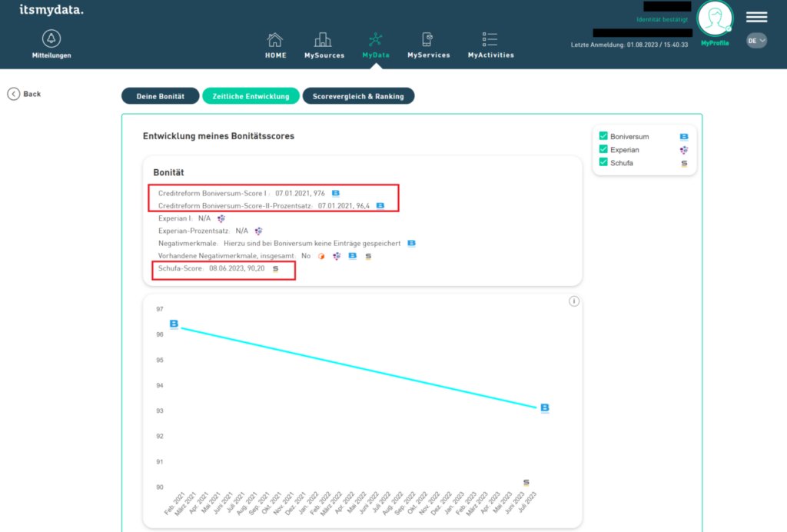Viewport: 787px width, 532px height.
Task: Open MyData section
Action: click(x=375, y=45)
